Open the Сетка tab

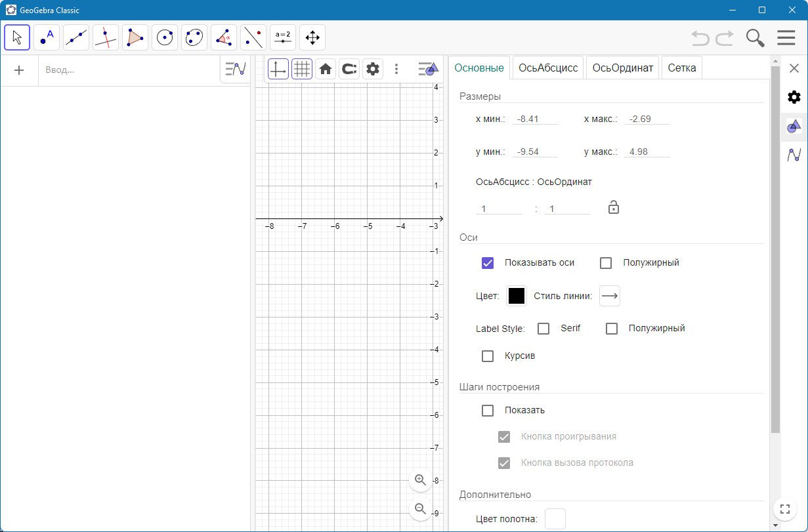[682, 68]
